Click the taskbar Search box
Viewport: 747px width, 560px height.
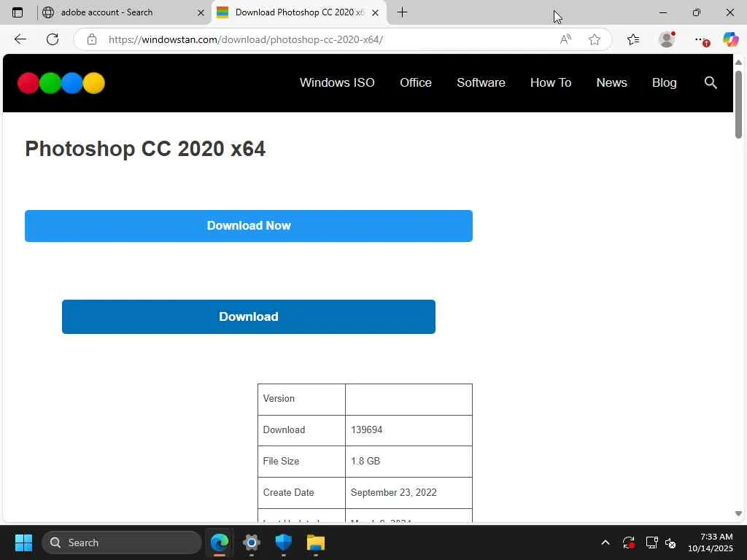(122, 542)
